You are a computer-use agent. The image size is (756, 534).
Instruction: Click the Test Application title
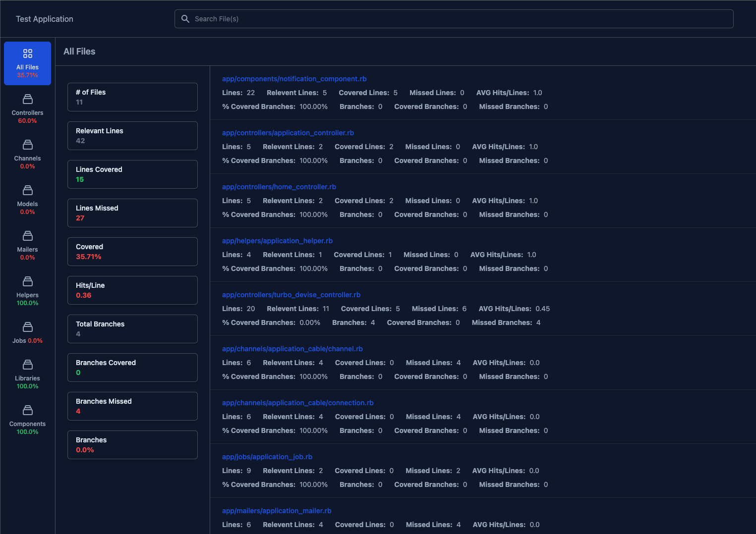pyautogui.click(x=45, y=19)
